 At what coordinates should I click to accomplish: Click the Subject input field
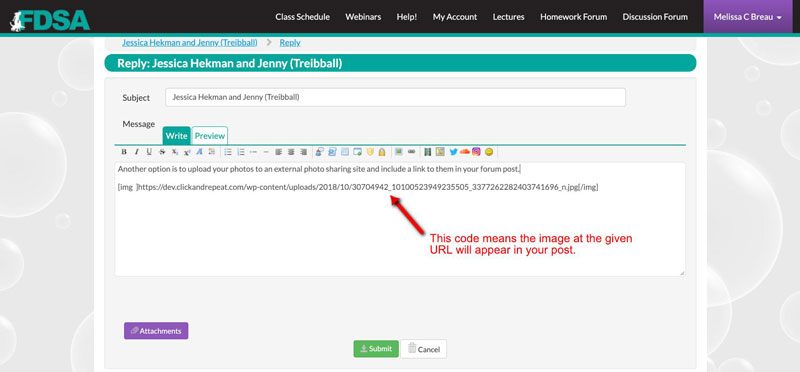tap(395, 97)
